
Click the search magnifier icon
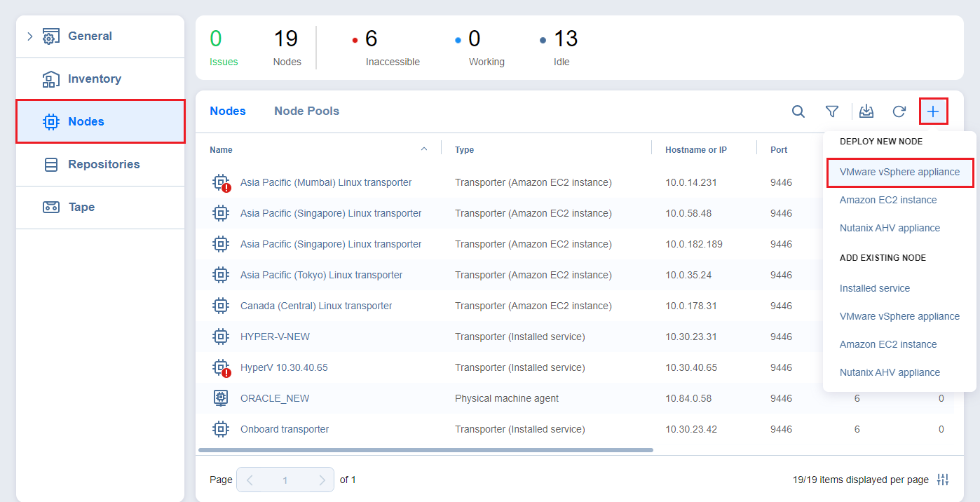[x=798, y=111]
